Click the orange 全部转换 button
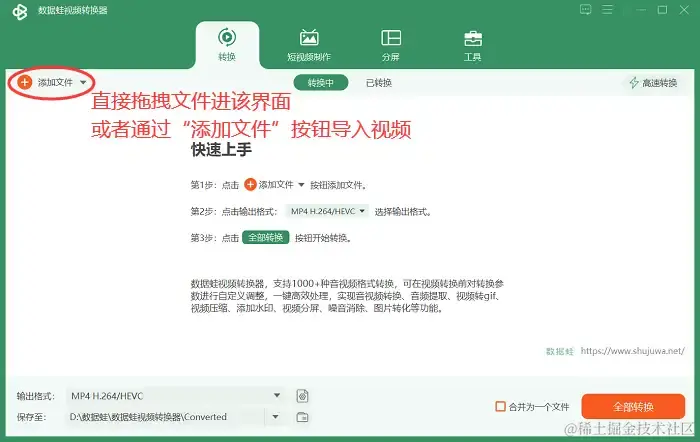This screenshot has height=442, width=700. (x=633, y=406)
